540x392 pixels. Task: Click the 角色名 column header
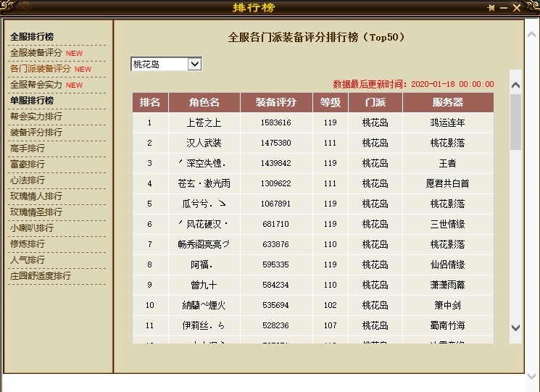click(204, 102)
